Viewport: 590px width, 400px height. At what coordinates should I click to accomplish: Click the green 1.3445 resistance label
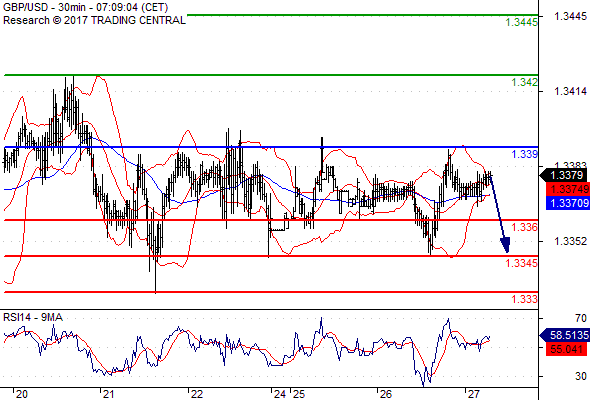[x=521, y=22]
